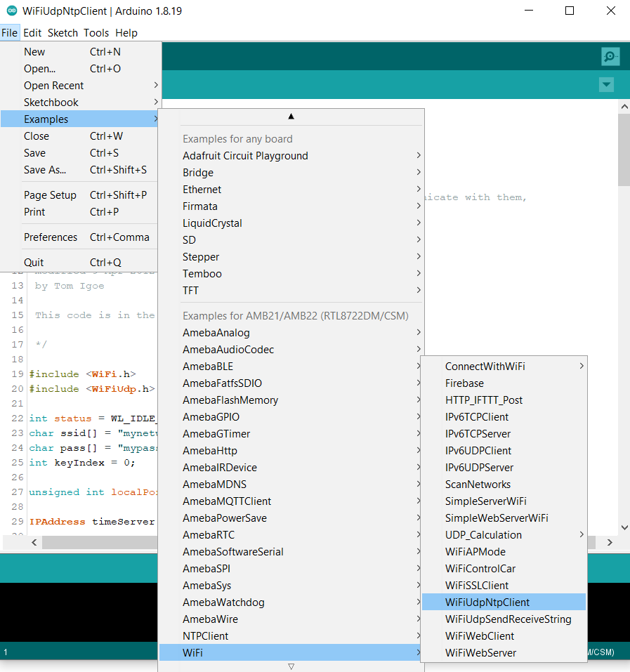630x672 pixels.
Task: Expand the Temboo examples submenu
Action: click(291, 273)
